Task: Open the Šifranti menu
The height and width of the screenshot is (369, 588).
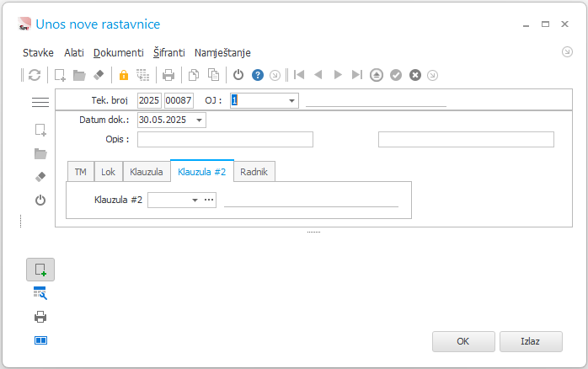Action: pos(169,53)
